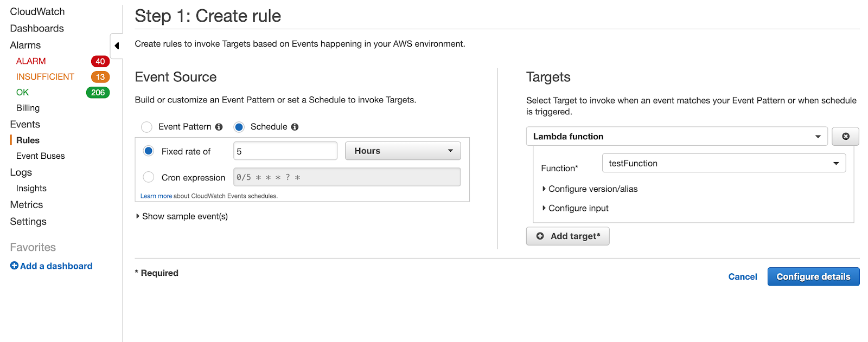
Task: Click the ALARM count badge showing 40
Action: 100,61
